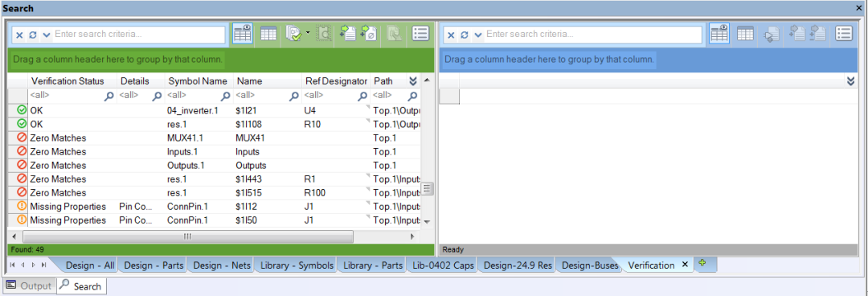Switch to Library - Parts tab
This screenshot has width=868, height=296.
tap(373, 265)
